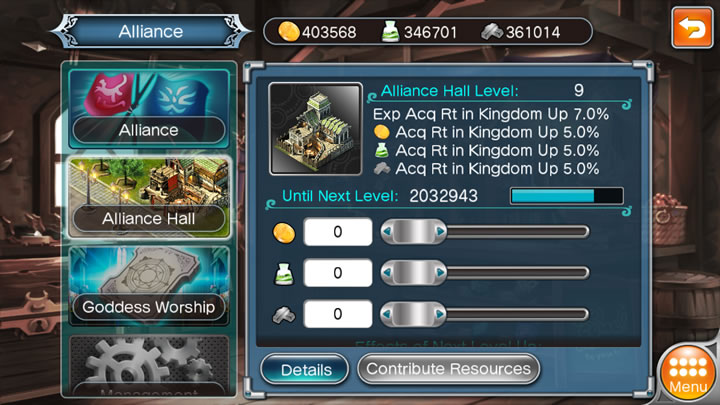
Task: Increase potion contribution with right arrow
Action: 440,272
